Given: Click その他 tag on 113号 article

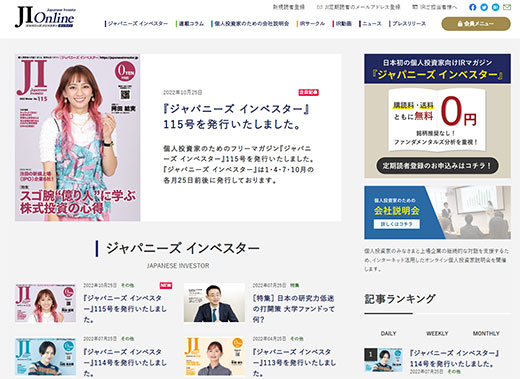Looking at the screenshot, I should 297,339.
